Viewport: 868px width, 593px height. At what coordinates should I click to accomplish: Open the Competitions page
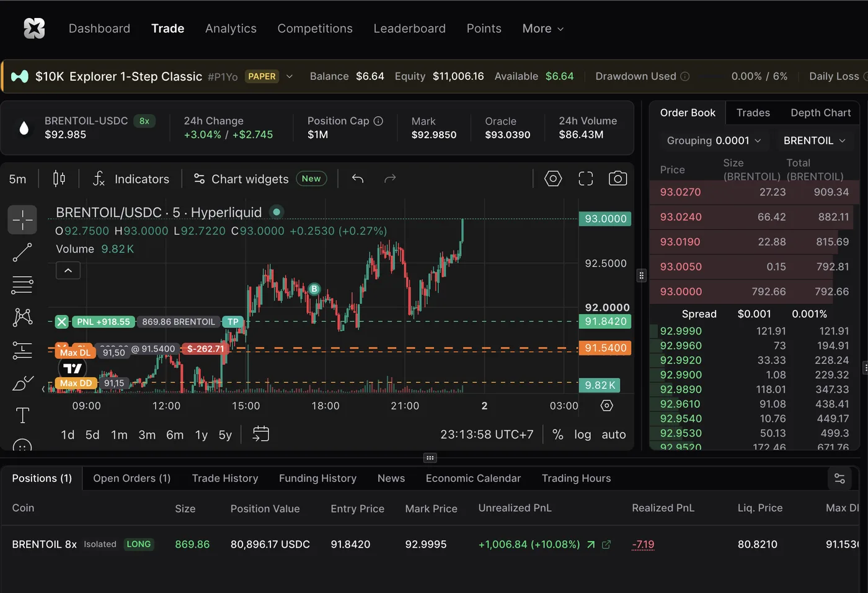[x=315, y=29]
